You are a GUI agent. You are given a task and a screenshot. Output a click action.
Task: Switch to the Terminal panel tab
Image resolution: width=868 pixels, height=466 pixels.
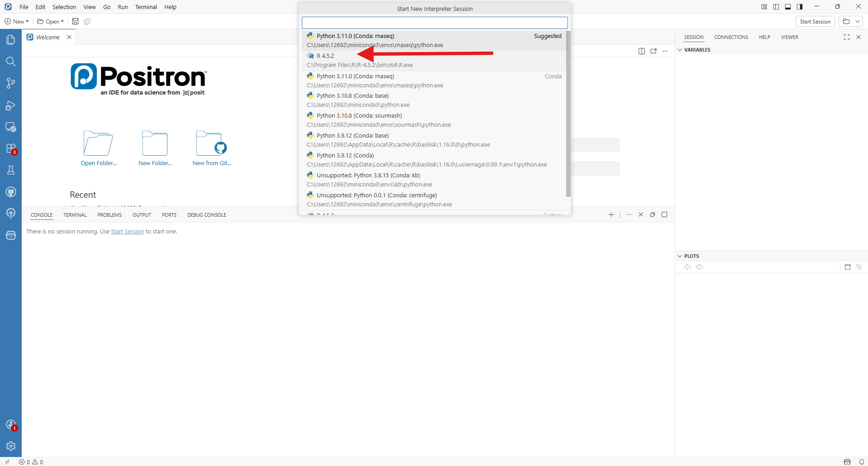(x=75, y=215)
